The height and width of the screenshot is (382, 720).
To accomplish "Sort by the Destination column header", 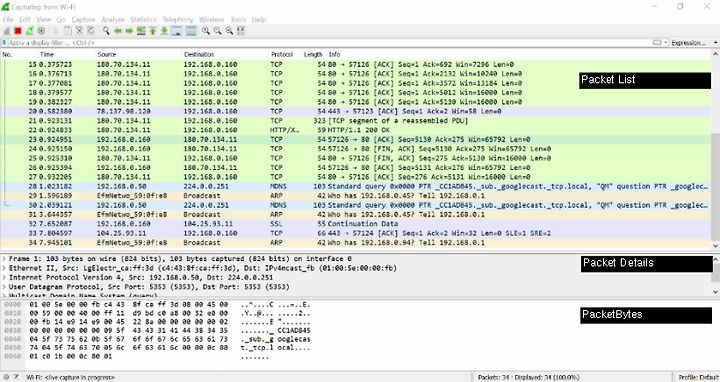I will [x=199, y=54].
